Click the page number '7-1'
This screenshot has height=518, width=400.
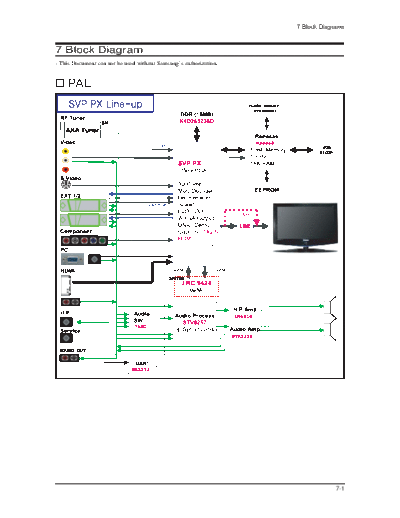point(340,488)
